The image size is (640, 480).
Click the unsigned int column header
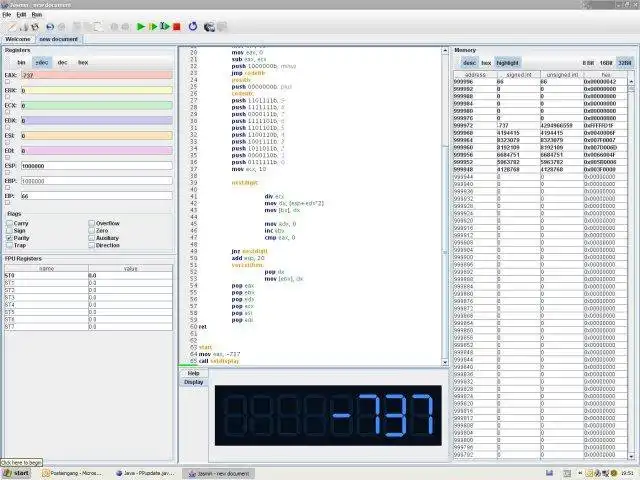562,75
